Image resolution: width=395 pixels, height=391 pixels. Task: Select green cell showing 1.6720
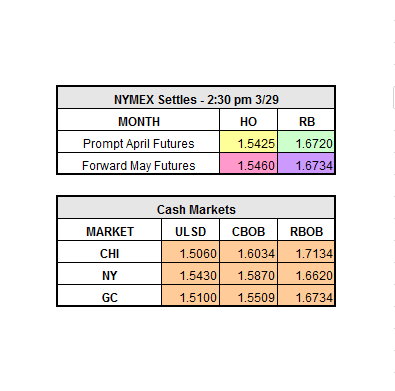pos(306,143)
